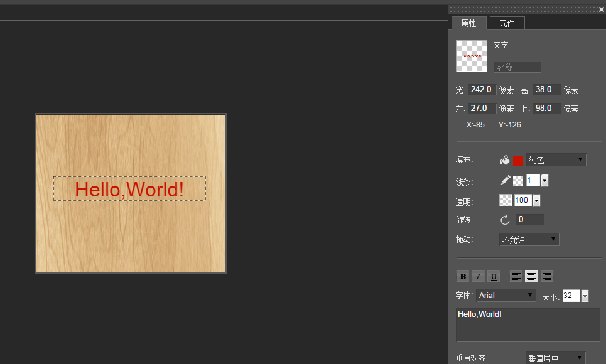This screenshot has width=606, height=364.
Task: Switch to the 属性 tab
Action: pos(468,23)
